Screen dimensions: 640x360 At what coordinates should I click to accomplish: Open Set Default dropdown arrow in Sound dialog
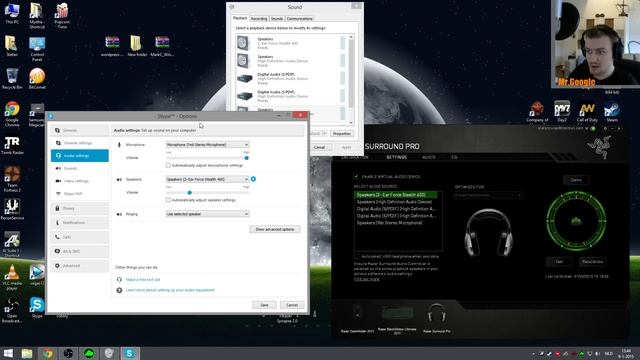(x=325, y=133)
